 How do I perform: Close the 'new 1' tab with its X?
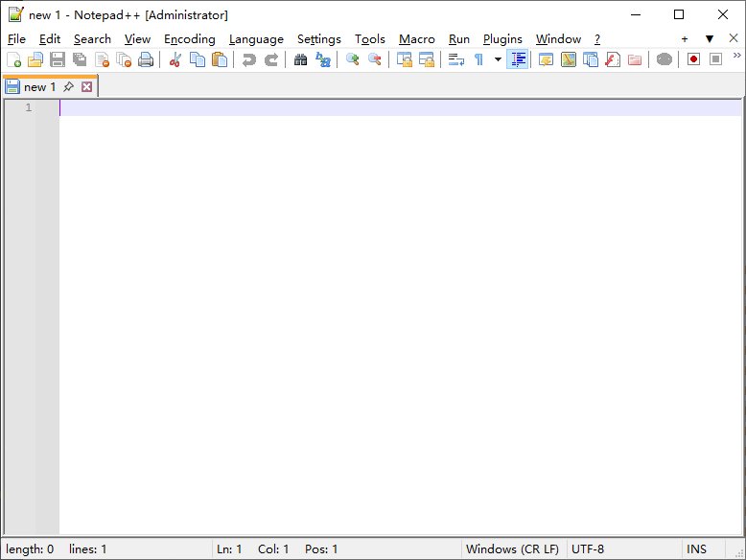tap(86, 86)
